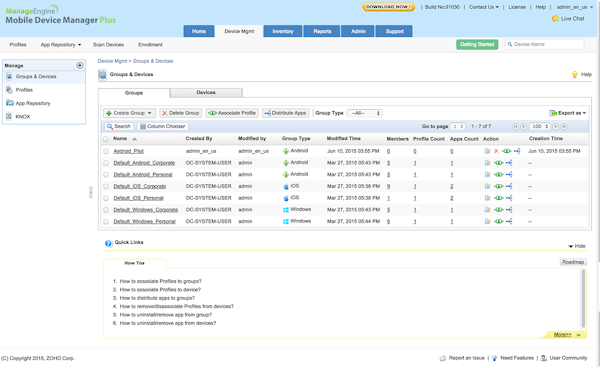Click Distribute Apps toolbar button
The width and height of the screenshot is (600, 368).
pos(285,113)
